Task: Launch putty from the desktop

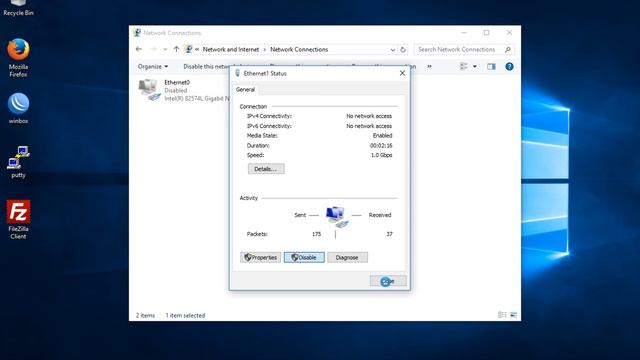Action: 18,162
